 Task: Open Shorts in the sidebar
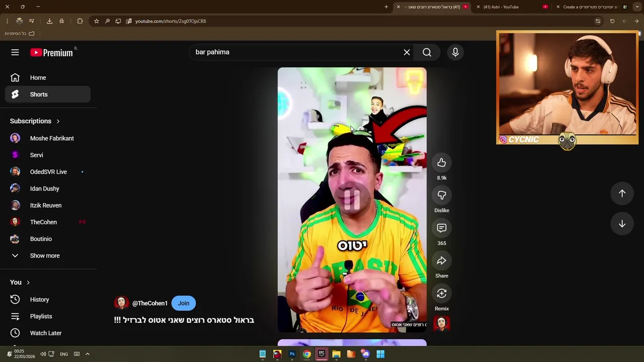(x=48, y=95)
